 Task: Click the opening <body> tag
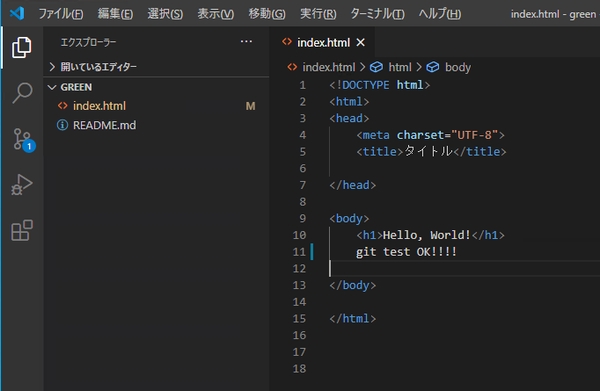(x=349, y=218)
